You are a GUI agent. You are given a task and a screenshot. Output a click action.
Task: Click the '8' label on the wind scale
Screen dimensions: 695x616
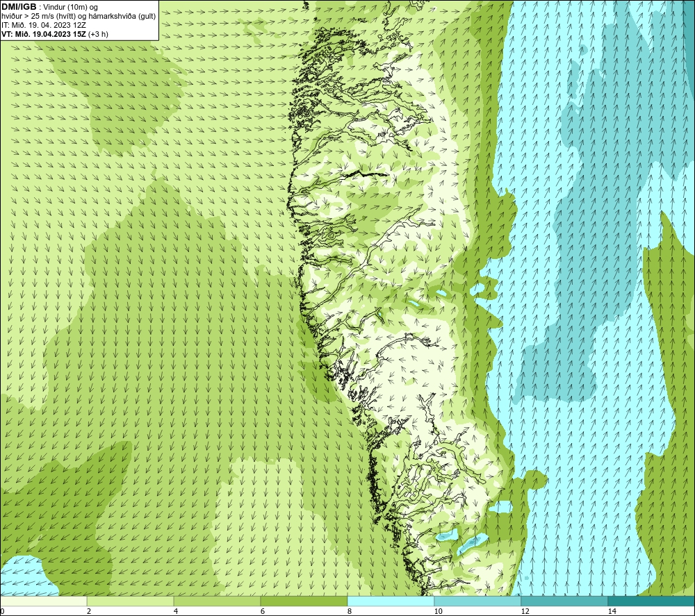tap(350, 611)
